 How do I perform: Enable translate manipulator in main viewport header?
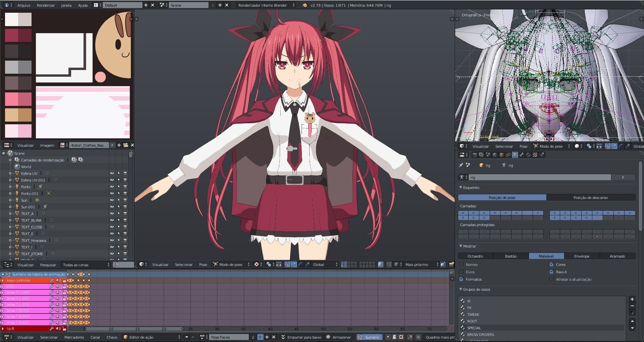pyautogui.click(x=294, y=265)
